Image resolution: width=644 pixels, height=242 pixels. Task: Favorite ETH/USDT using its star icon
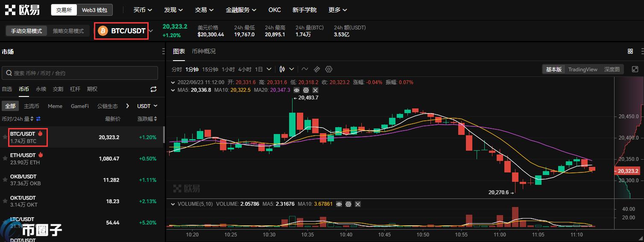[5, 158]
